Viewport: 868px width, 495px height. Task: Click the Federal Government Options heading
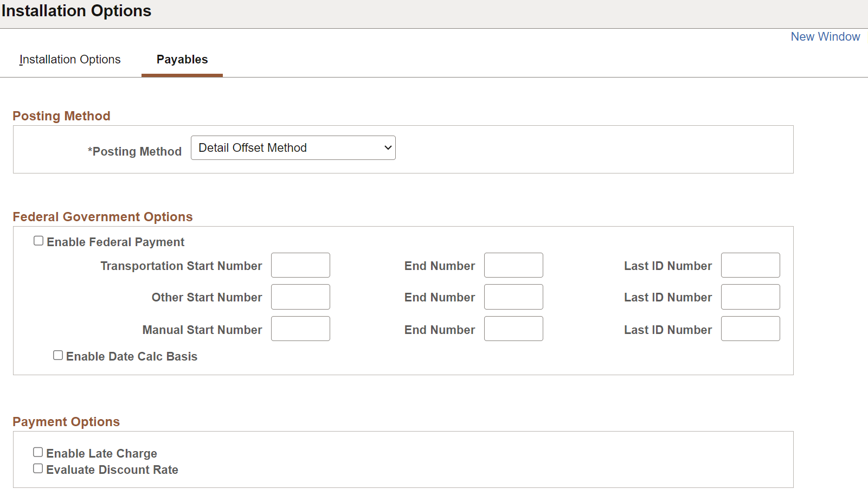pos(102,217)
